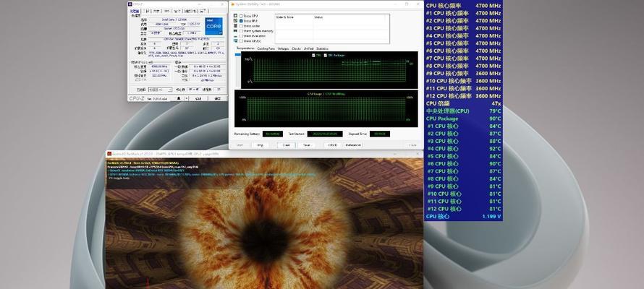Viewport: 644px width, 289px height.
Task: Click the 'CPU 核心 1.199 V' row
Action: pos(464,216)
